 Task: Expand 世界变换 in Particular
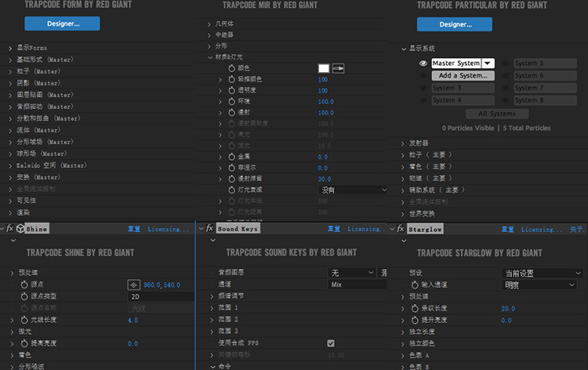tap(402, 214)
